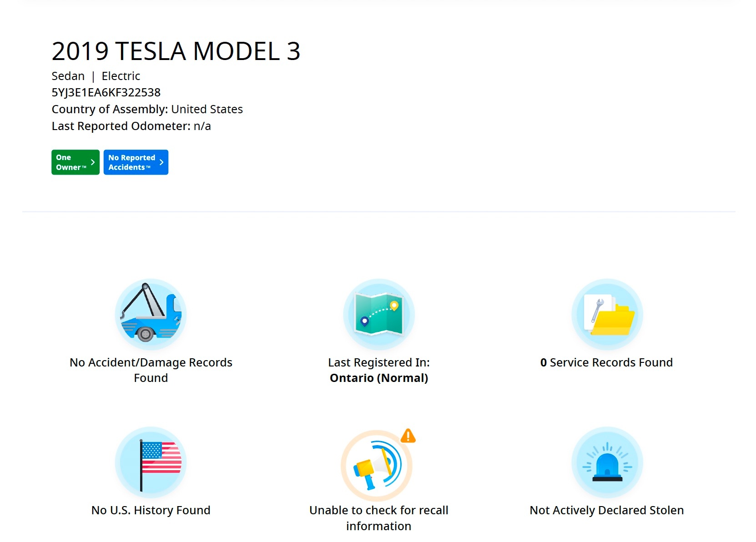Click the Ontario (Normal) registration text
The height and width of the screenshot is (542, 756).
(379, 378)
